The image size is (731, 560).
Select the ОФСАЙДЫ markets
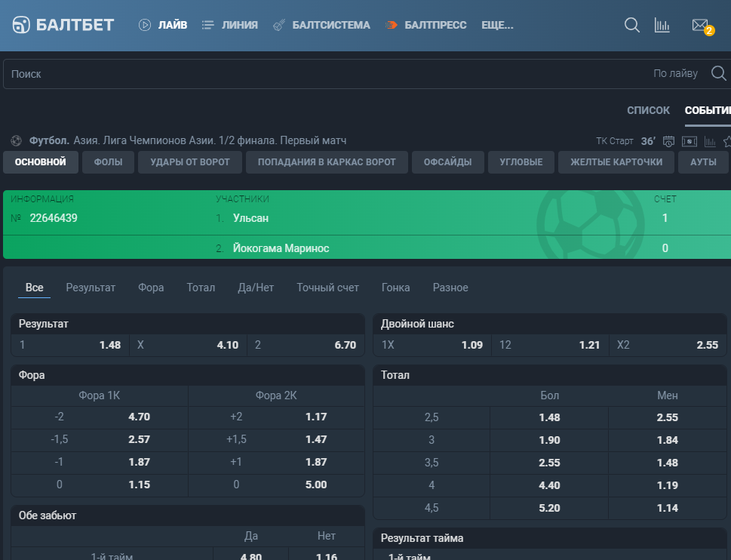[x=447, y=162]
